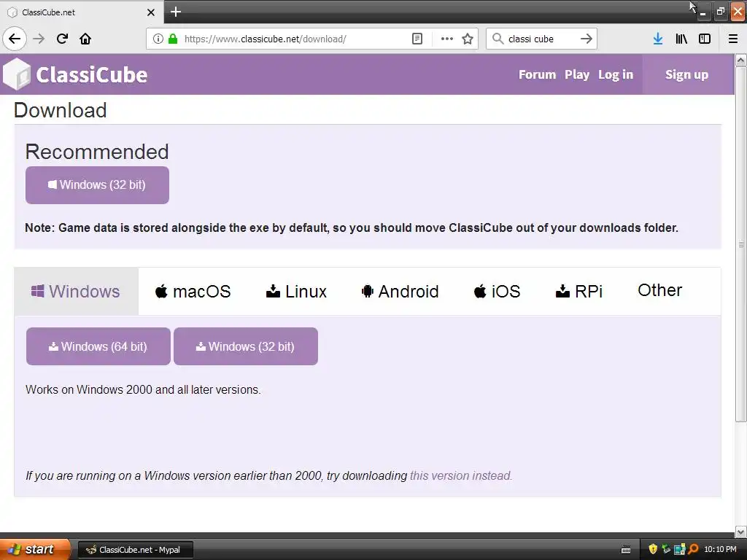Switch to the Windows platform tab
Image resolution: width=747 pixels, height=560 pixels.
pos(76,291)
